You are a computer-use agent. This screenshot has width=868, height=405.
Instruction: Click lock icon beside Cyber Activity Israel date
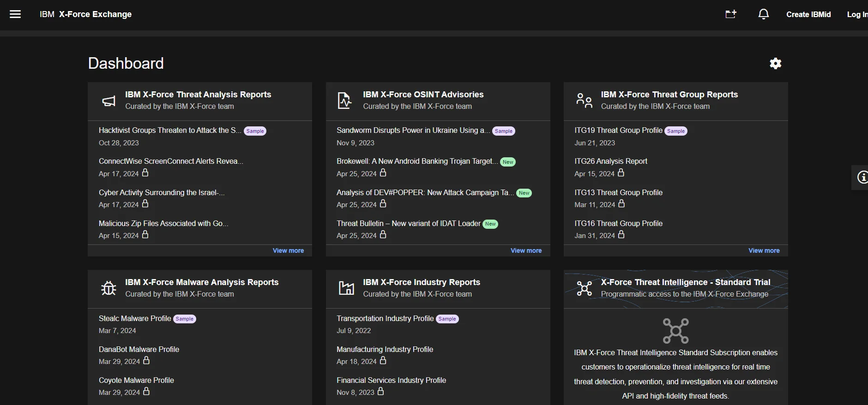145,203
